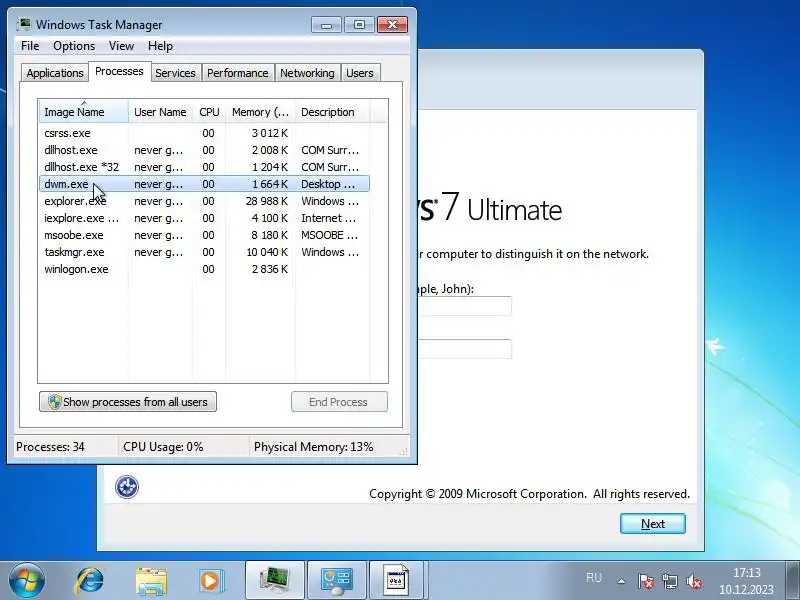Image resolution: width=800 pixels, height=600 pixels.
Task: Select the explorer.exe process
Action: 204,201
